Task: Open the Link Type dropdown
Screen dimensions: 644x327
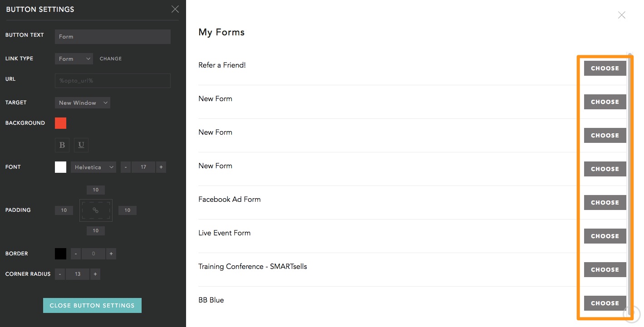Action: coord(74,59)
